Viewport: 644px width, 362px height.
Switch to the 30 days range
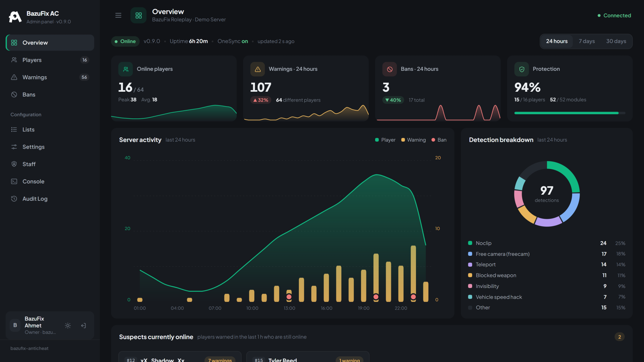pos(616,41)
